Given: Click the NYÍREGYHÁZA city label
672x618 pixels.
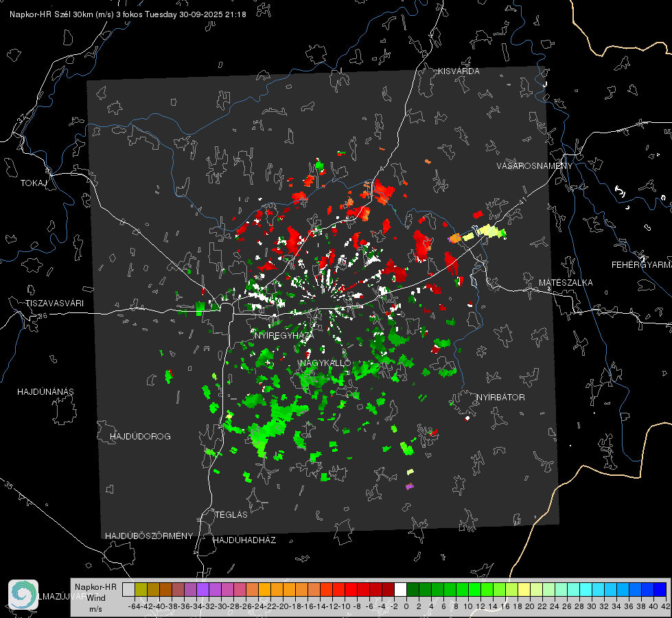Looking at the screenshot, I should point(284,335).
